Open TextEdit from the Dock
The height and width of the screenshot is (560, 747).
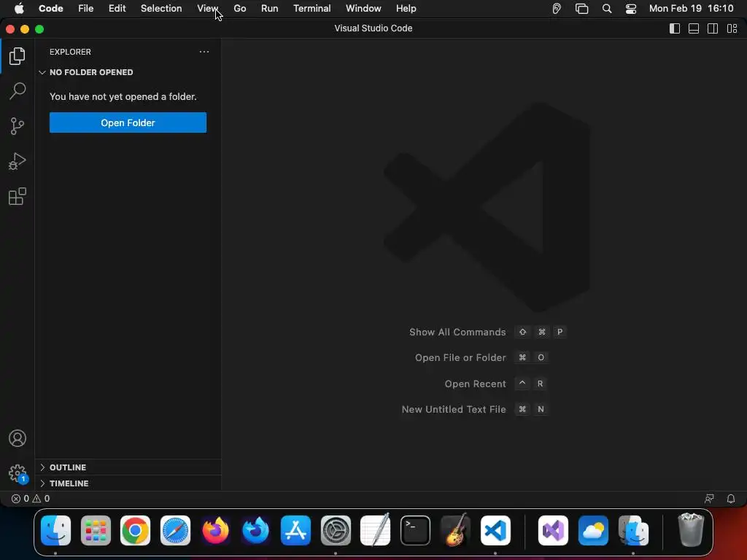click(x=376, y=531)
